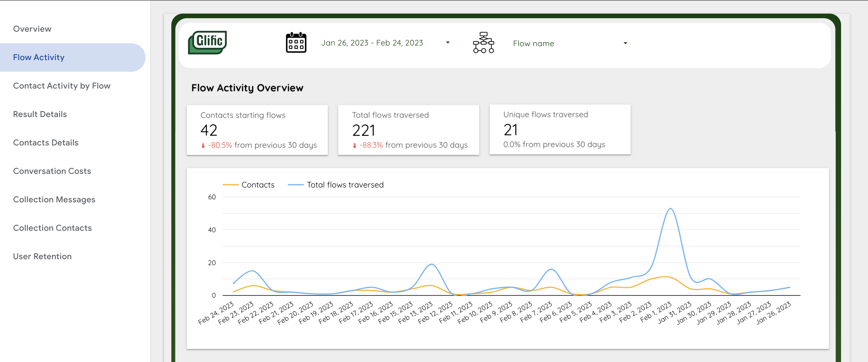Click the value 42
This screenshot has height=362, width=868.
coord(209,130)
